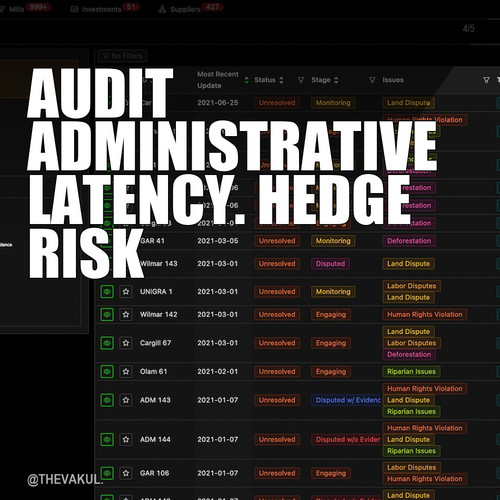Select the ADM 143 name
500x500 pixels.
[155, 400]
